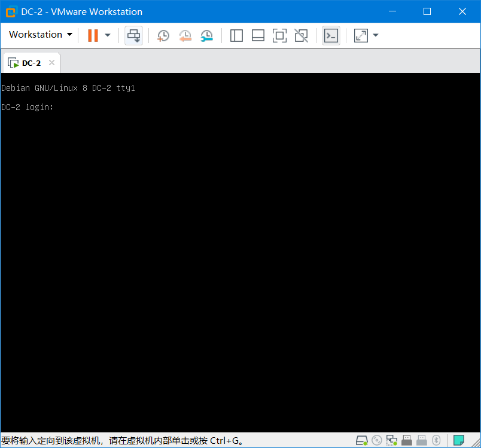
Task: Open the teal message log icon
Action: pyautogui.click(x=459, y=441)
